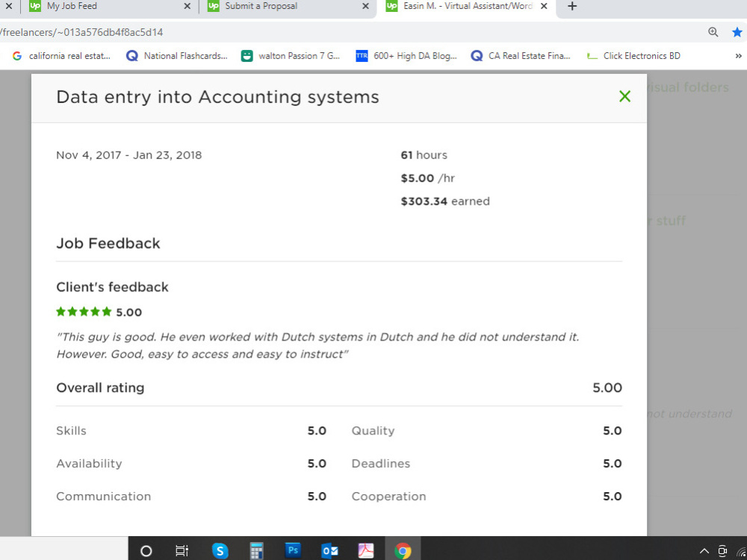
Task: Click the "Job Feedback" heading
Action: [x=108, y=243]
